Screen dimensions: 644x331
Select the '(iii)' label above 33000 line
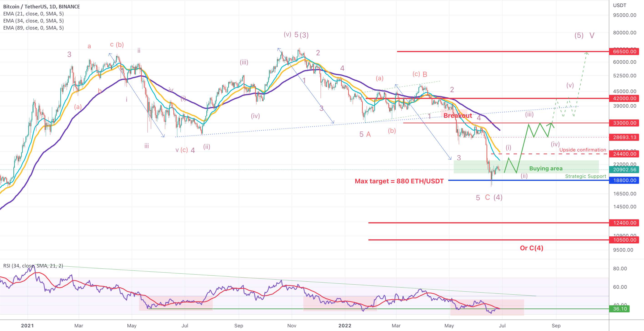529,114
